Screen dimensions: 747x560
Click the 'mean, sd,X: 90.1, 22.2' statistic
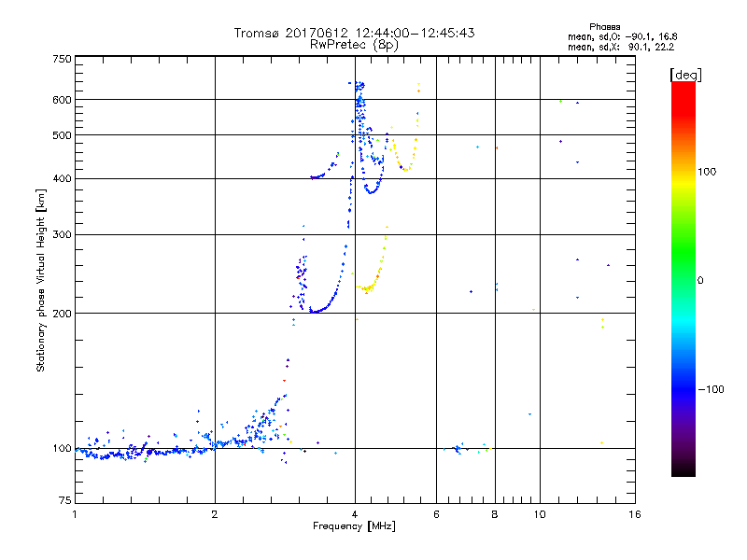tap(621, 48)
